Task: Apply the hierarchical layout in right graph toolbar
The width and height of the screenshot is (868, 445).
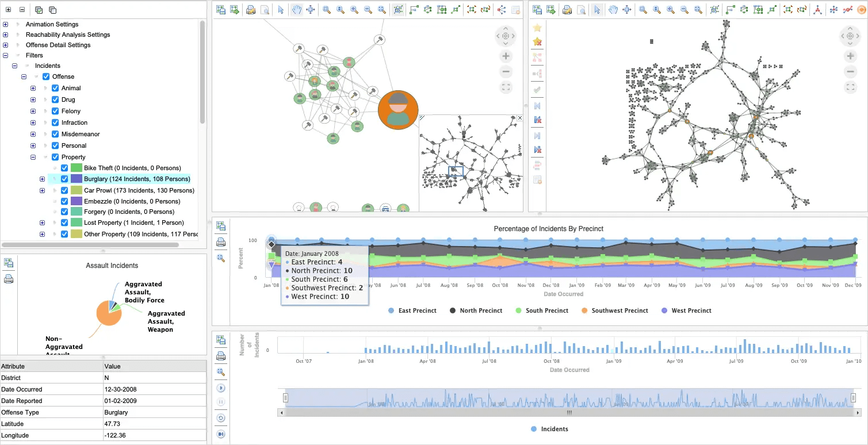Action: point(759,10)
